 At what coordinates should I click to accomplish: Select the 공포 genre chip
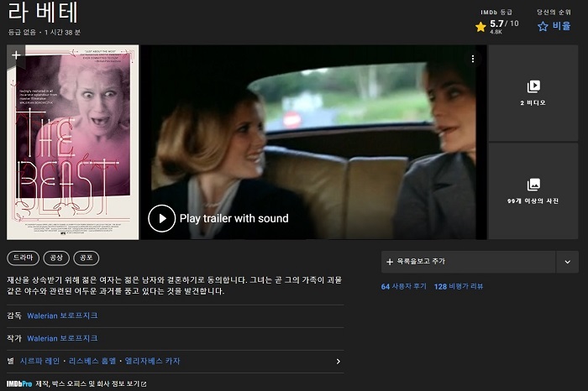[x=87, y=258]
